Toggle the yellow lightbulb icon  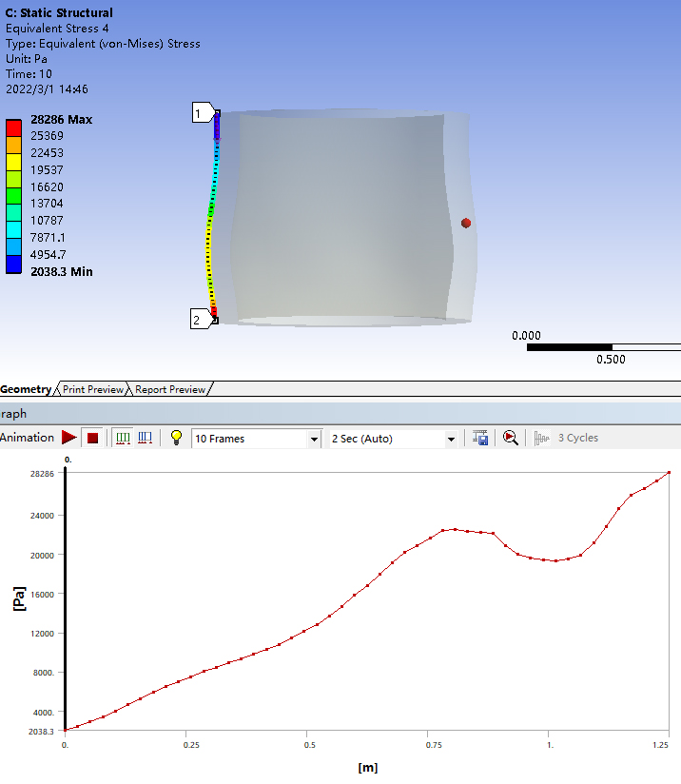tap(176, 438)
